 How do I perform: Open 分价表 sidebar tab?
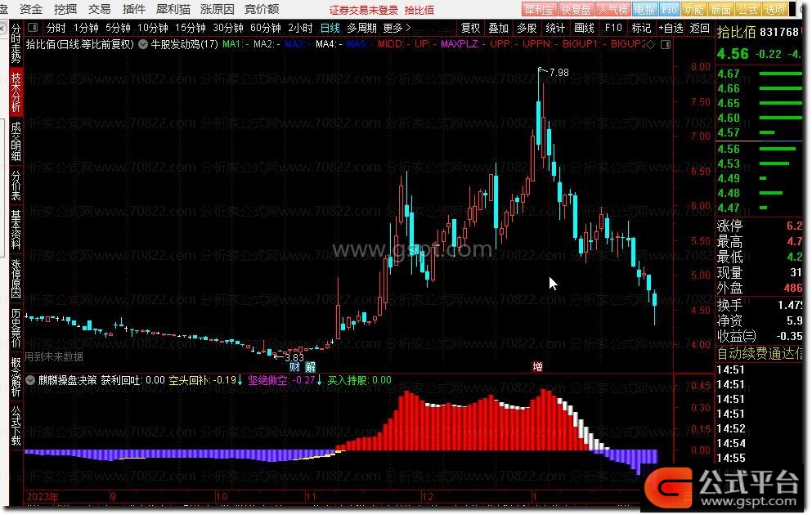(16, 186)
